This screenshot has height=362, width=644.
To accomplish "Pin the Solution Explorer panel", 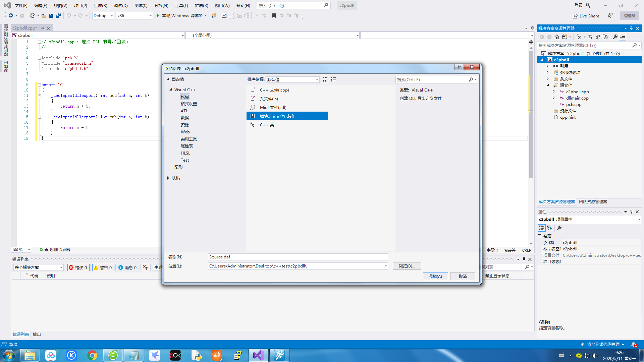I will [x=631, y=28].
